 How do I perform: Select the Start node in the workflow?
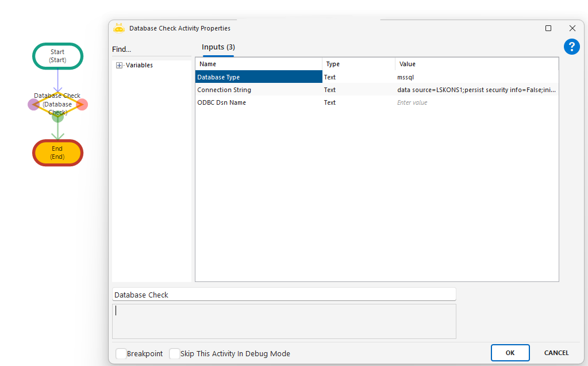point(57,56)
